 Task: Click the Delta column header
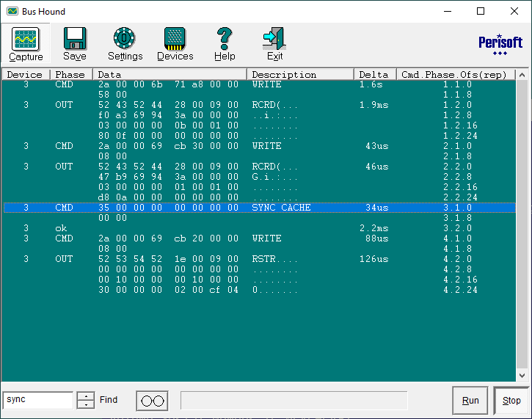click(x=374, y=75)
